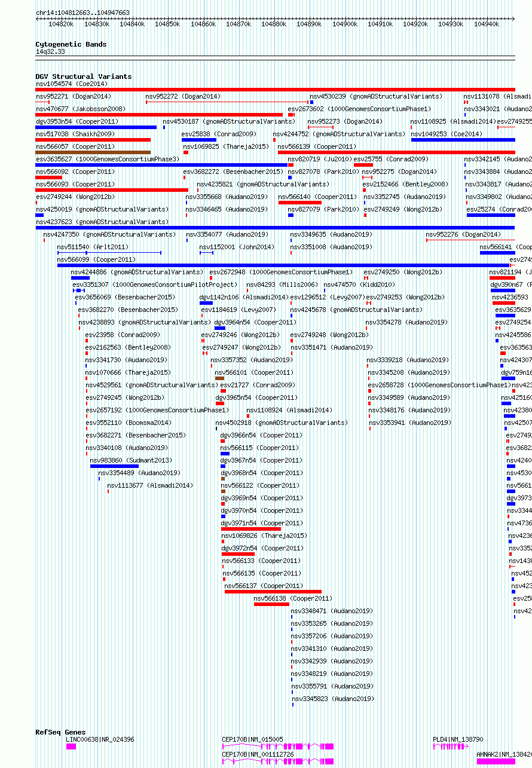Select esv3635627 1000Genomes Phase3 label

107,159
